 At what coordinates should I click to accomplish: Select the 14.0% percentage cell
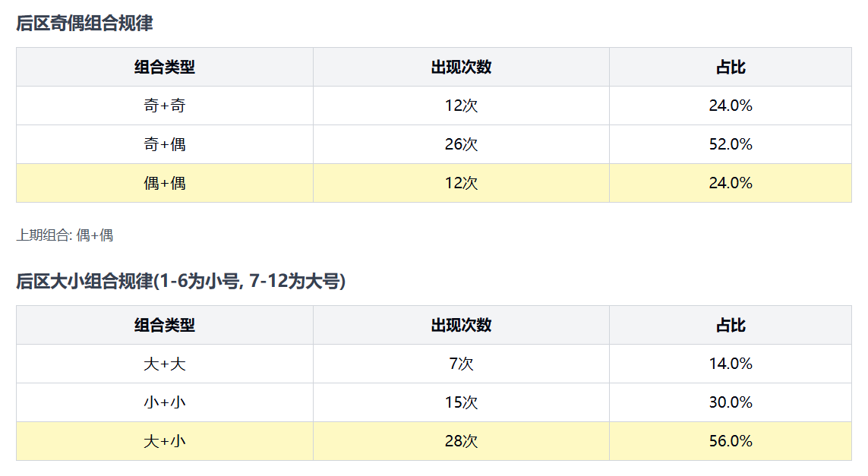pyautogui.click(x=731, y=364)
